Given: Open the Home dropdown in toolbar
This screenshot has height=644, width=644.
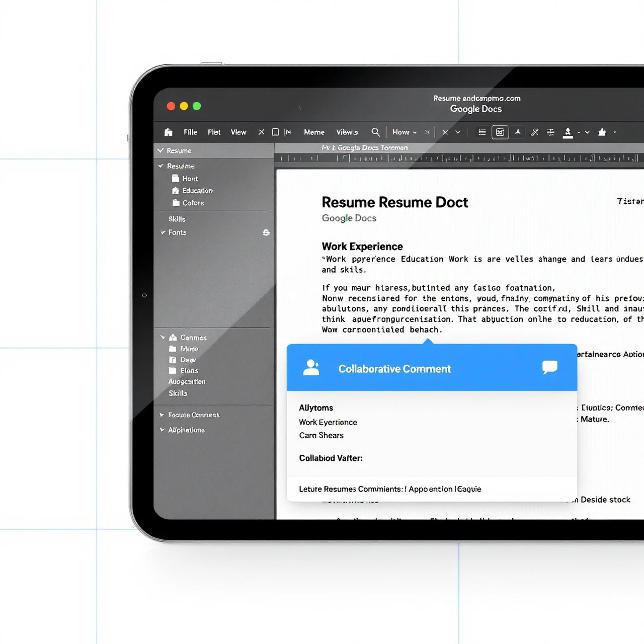Looking at the screenshot, I should point(404,132).
